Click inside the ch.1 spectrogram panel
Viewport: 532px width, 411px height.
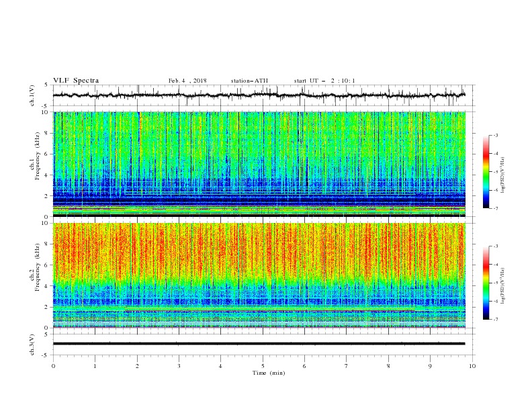[x=259, y=164]
